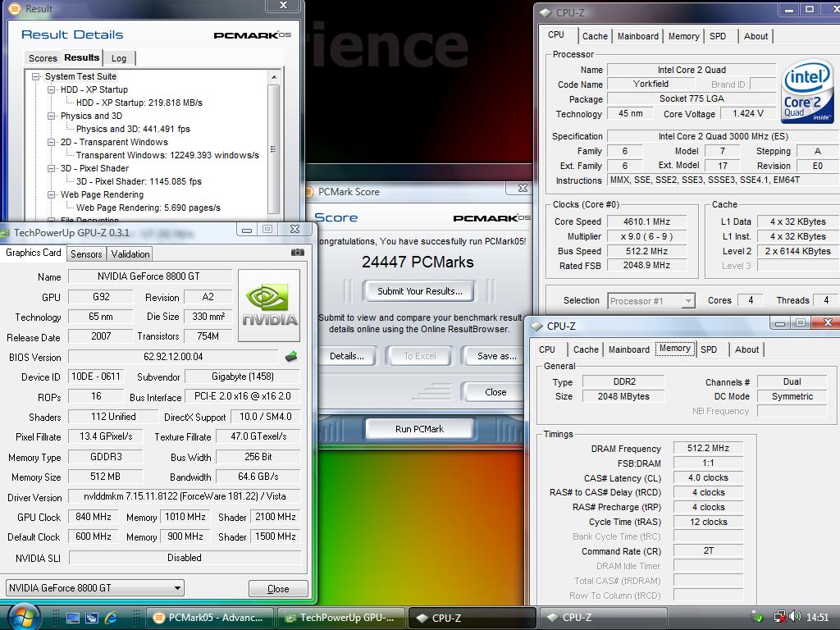Click Submit Your Results button
The height and width of the screenshot is (630, 840).
click(419, 291)
